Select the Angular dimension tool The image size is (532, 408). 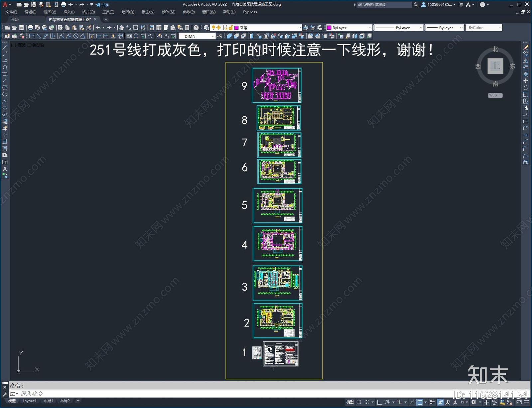coord(83,36)
